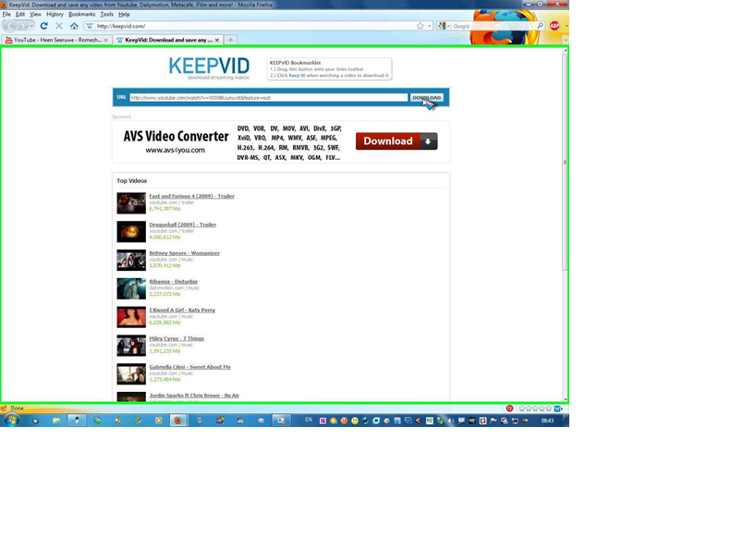Click the Britney Spears Womanizer thumbnail
The width and height of the screenshot is (756, 537).
click(130, 260)
